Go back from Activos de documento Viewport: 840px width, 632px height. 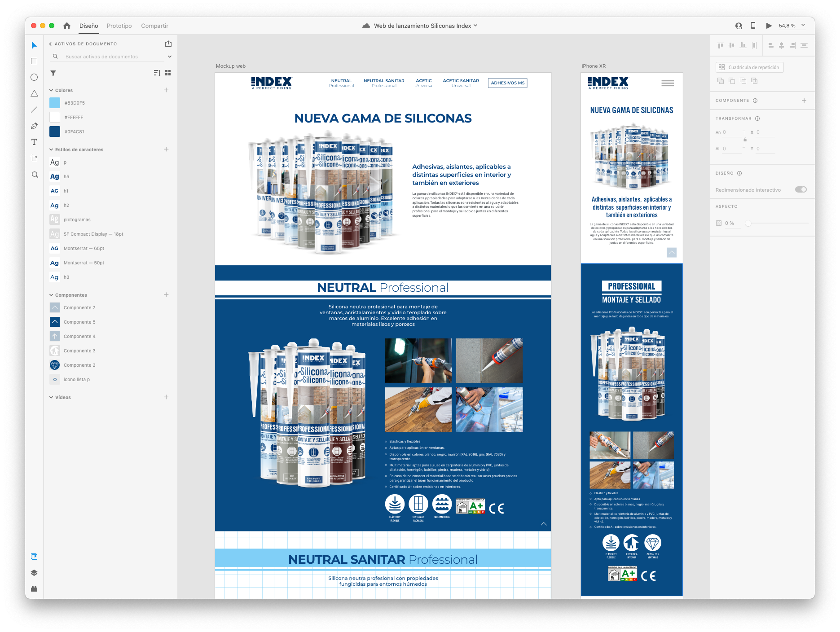(50, 44)
